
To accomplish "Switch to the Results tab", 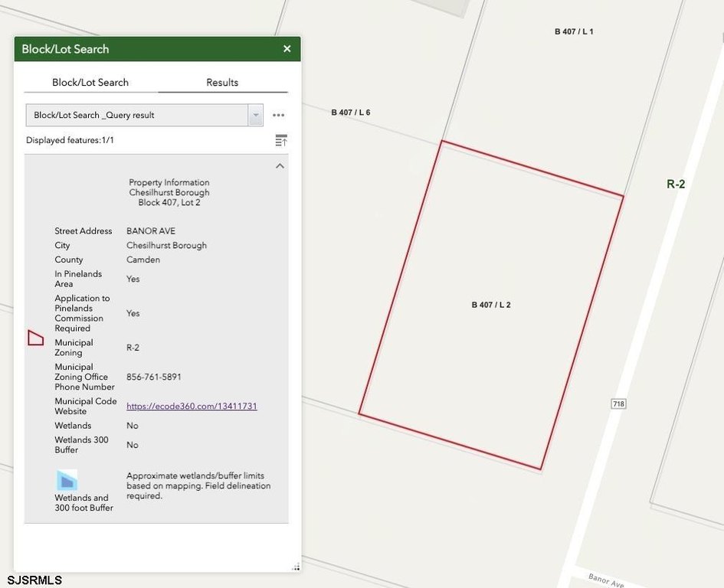I will 222,83.
